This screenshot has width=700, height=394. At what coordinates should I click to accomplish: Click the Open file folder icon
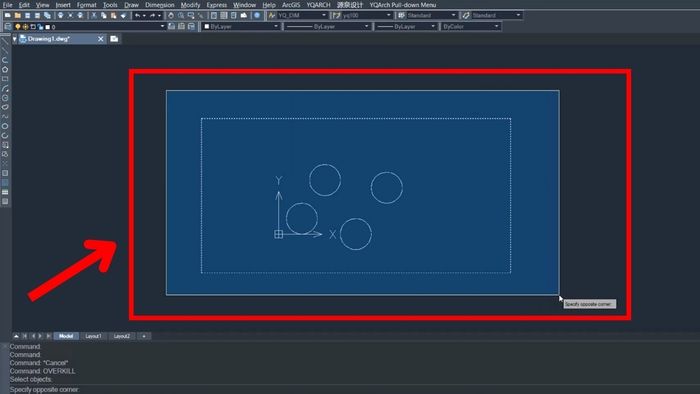click(17, 15)
